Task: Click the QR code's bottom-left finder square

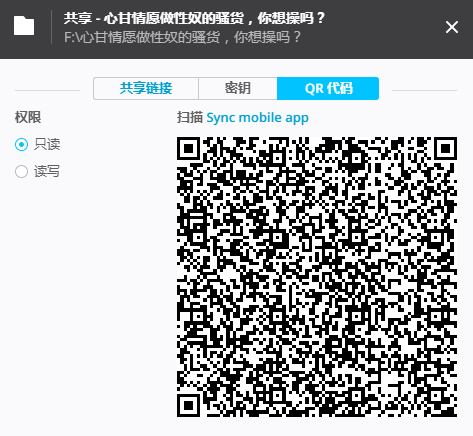Action: click(188, 405)
